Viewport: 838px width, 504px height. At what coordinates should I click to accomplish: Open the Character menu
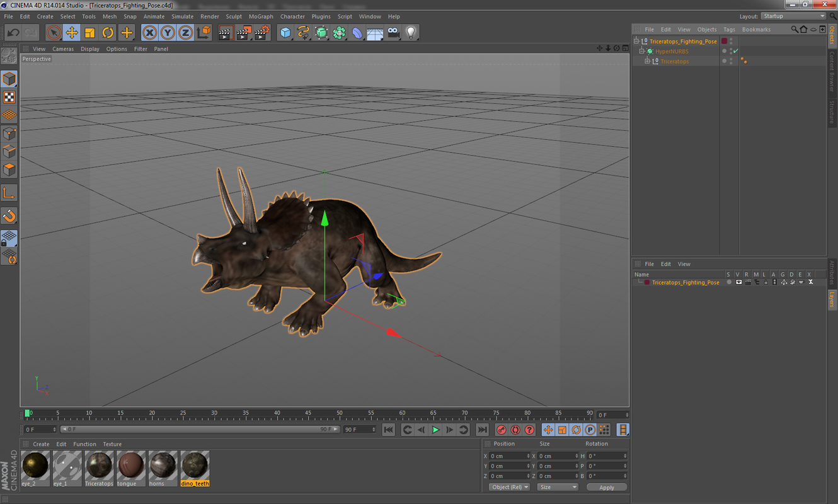coord(292,16)
